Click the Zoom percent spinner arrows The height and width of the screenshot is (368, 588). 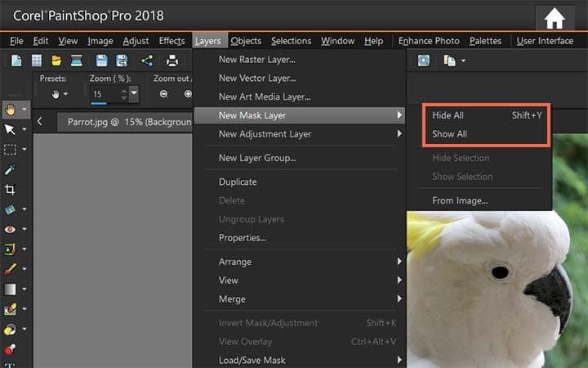[x=124, y=94]
